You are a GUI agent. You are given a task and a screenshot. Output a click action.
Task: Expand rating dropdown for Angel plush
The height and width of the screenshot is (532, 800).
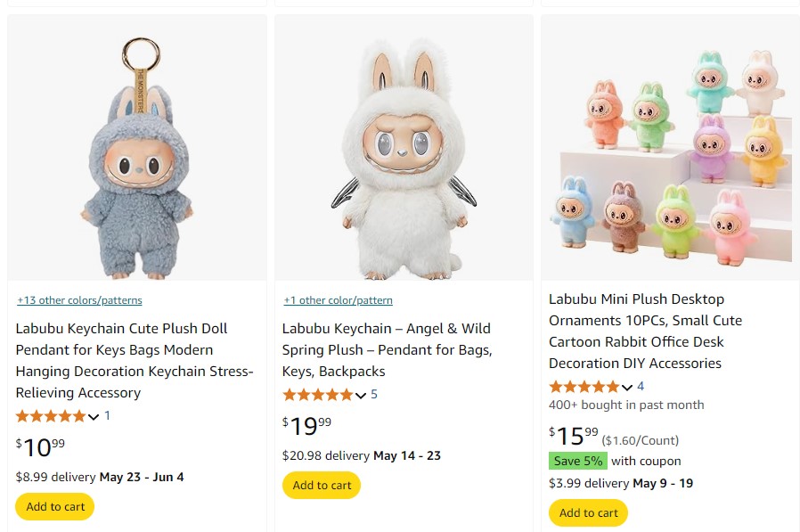click(x=361, y=396)
